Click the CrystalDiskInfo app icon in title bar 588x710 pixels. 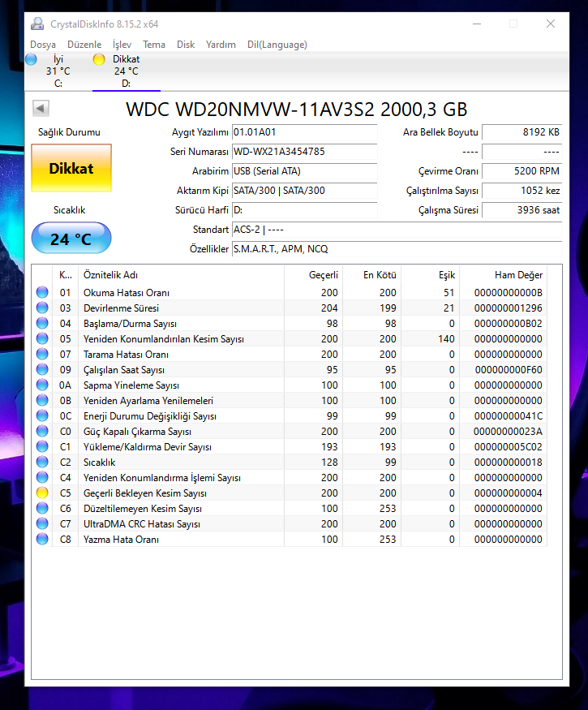[37, 24]
